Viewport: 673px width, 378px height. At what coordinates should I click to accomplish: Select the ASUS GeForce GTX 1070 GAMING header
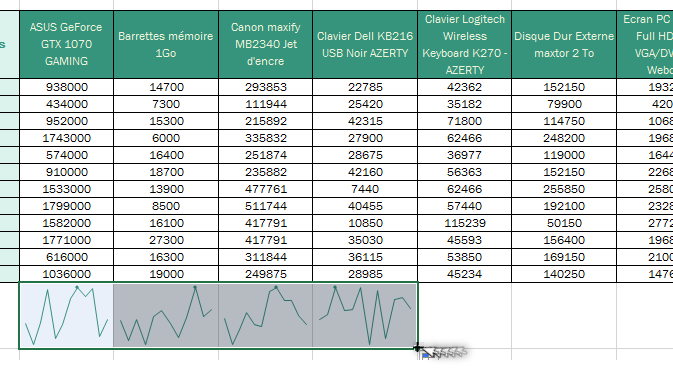point(67,44)
